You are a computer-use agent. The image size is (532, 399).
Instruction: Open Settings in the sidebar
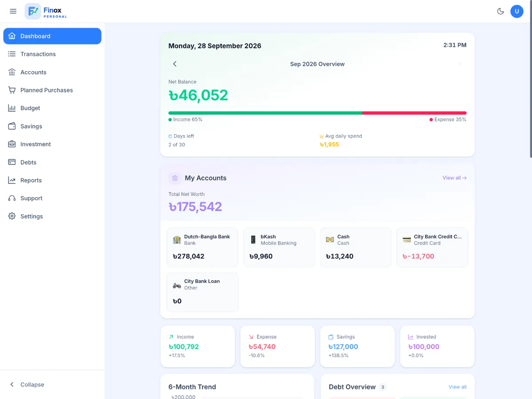pyautogui.click(x=52, y=216)
